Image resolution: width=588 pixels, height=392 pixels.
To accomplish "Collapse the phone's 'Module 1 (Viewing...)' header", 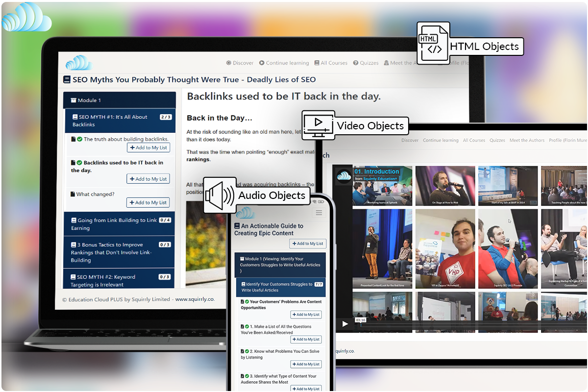I will 280,265.
